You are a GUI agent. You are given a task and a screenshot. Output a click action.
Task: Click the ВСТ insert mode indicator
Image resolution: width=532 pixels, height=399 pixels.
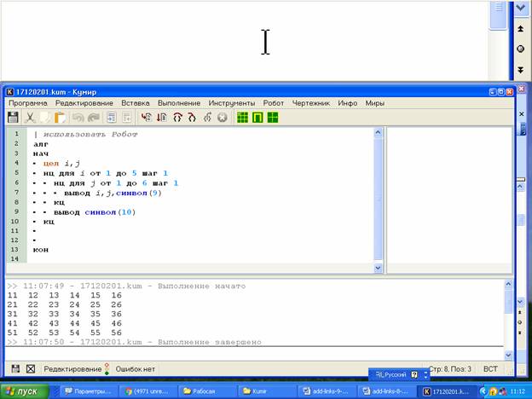(490, 369)
